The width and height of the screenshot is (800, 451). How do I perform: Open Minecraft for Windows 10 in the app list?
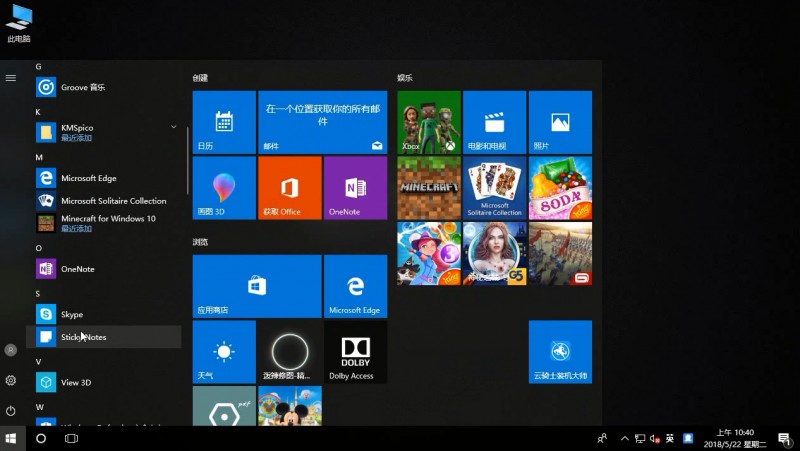tap(104, 223)
